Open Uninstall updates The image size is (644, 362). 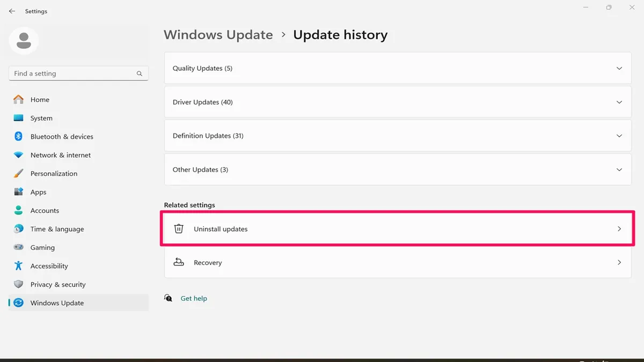(398, 229)
